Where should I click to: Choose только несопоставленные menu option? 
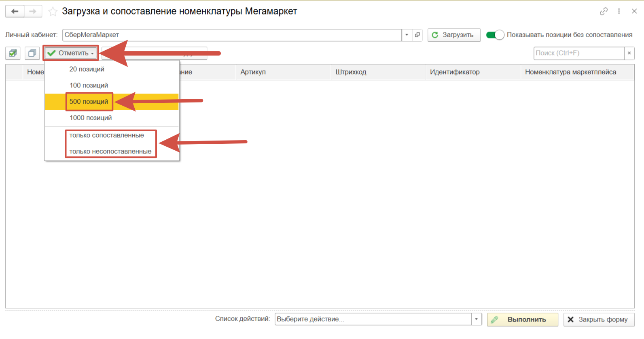[110, 151]
